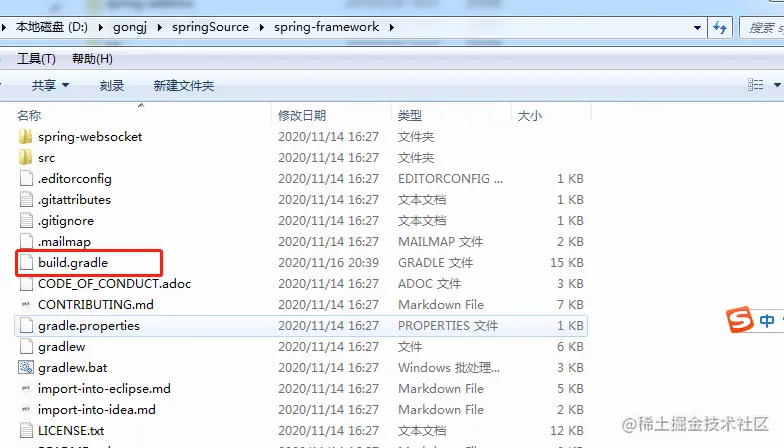The width and height of the screenshot is (784, 448).
Task: Click the spring-websocket folder icon
Action: [x=26, y=136]
